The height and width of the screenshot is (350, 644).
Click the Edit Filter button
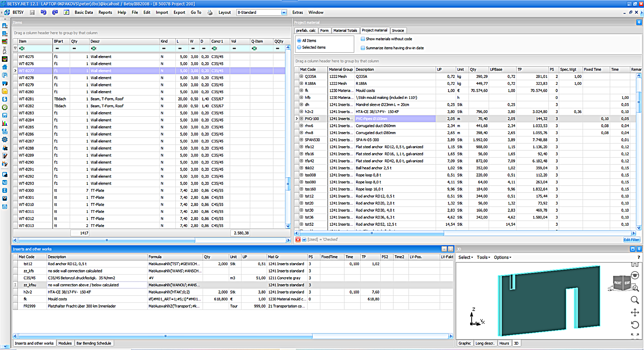coord(631,240)
